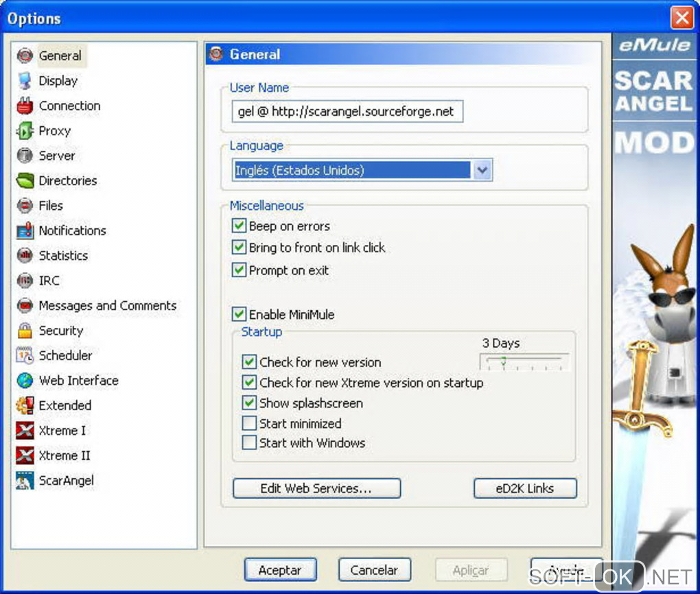Click the Display monitor icon
Viewport: 700px width, 594px height.
coord(25,81)
